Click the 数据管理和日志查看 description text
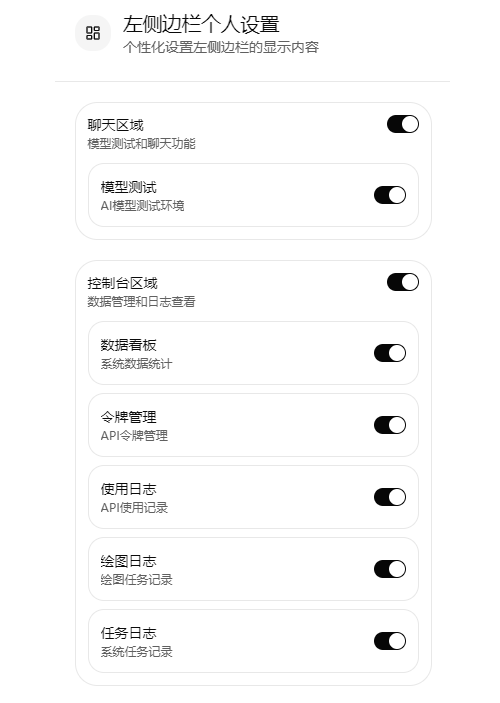Image resolution: width=500 pixels, height=703 pixels. pos(141,302)
